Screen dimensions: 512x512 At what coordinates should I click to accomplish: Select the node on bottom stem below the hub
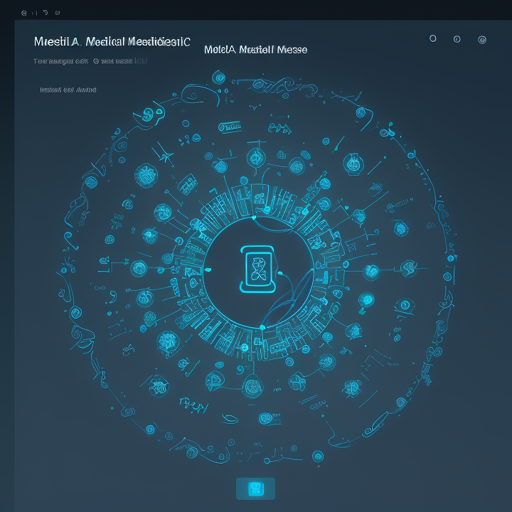coord(253,387)
